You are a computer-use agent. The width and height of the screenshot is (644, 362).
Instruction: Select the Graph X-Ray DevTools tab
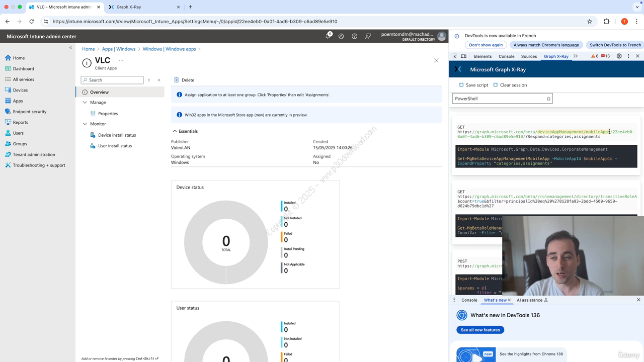[556, 56]
